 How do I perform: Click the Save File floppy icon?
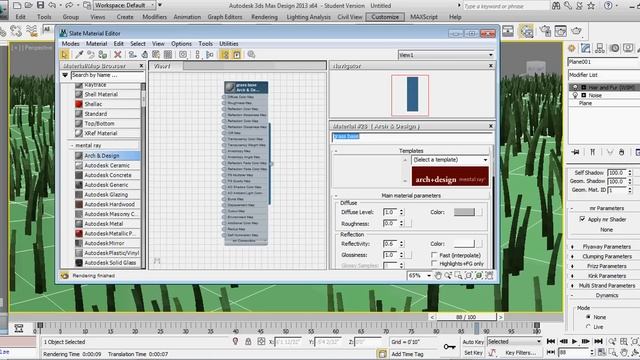pos(40,5)
